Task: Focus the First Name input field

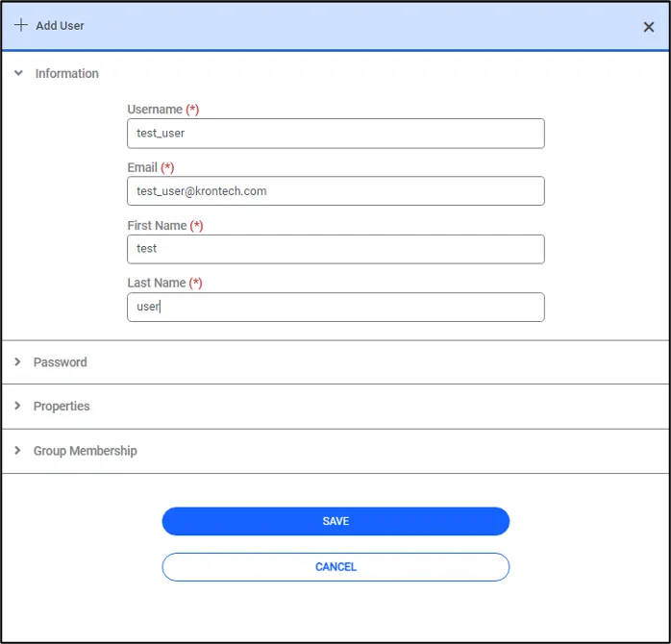Action: [335, 249]
